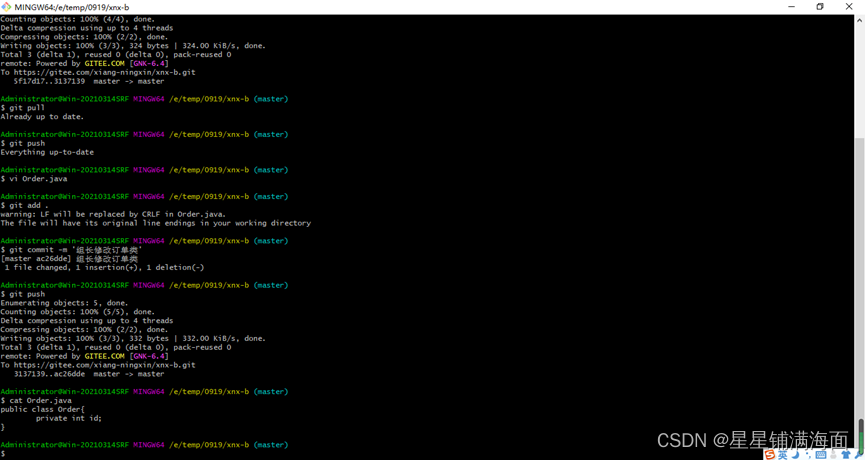Click the 'Writing objects' line with 324 bytes
Screen dimensions: 865x460
tap(133, 45)
